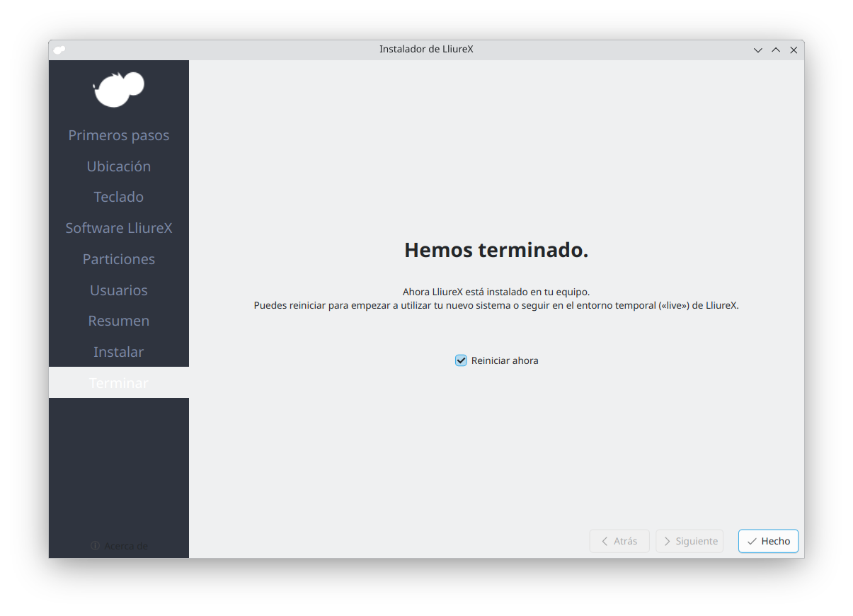Click the LliureX titlebar app icon
853x616 pixels.
pyautogui.click(x=59, y=50)
